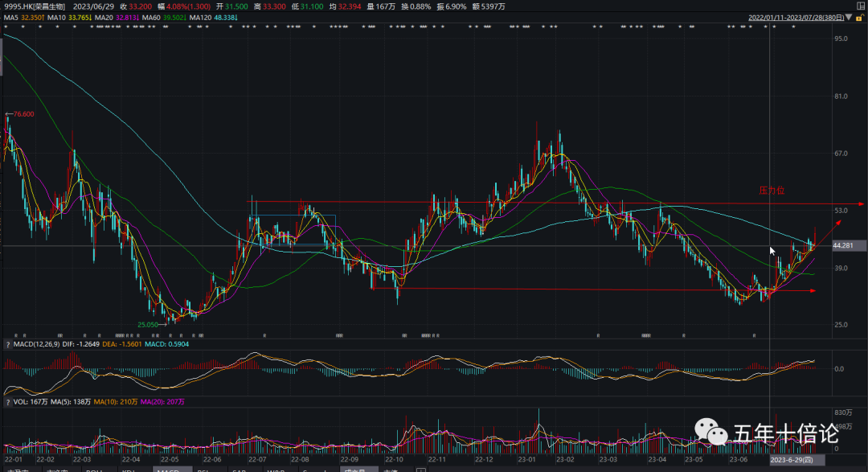
Task: Click the volume MA(10): 210万 value
Action: click(116, 402)
